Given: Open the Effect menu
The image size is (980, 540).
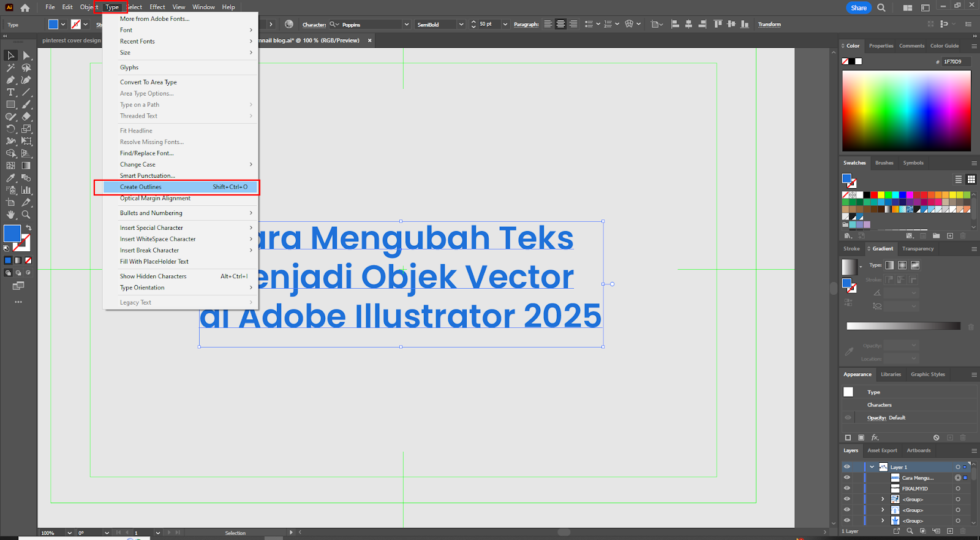Looking at the screenshot, I should (157, 7).
